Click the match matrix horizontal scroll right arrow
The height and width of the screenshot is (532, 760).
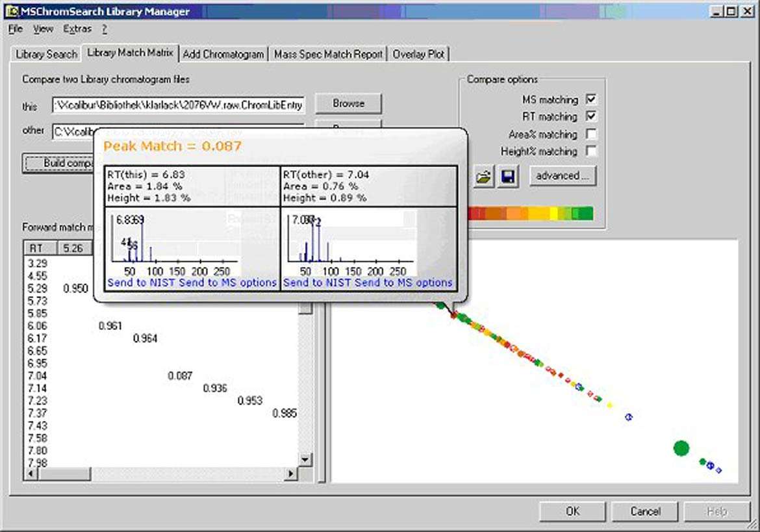(291, 474)
